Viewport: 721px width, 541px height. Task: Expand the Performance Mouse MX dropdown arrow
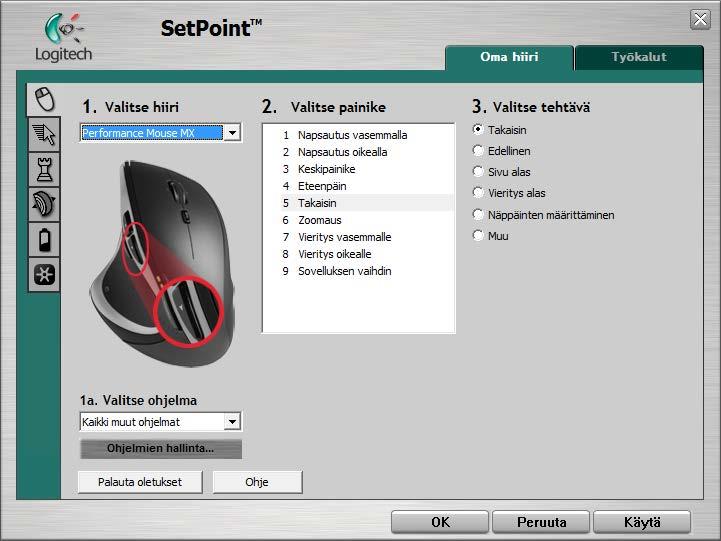tap(233, 133)
